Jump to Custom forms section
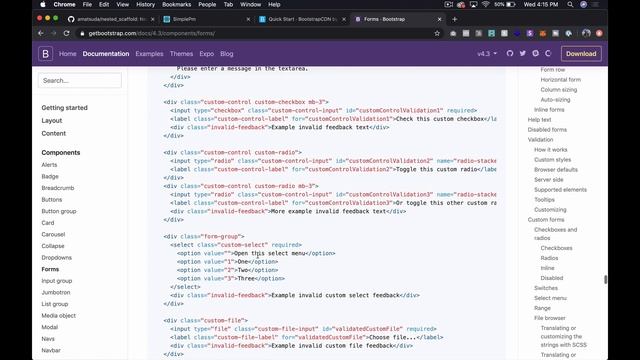The height and width of the screenshot is (360, 640). pyautogui.click(x=546, y=220)
